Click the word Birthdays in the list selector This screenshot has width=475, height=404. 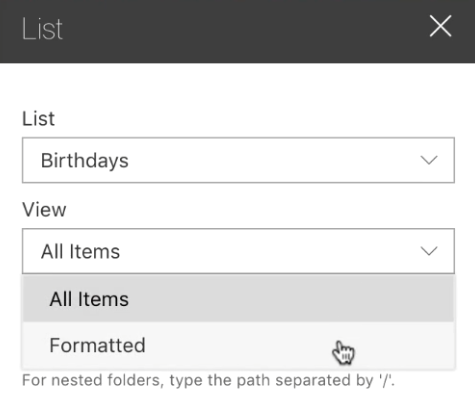point(85,160)
